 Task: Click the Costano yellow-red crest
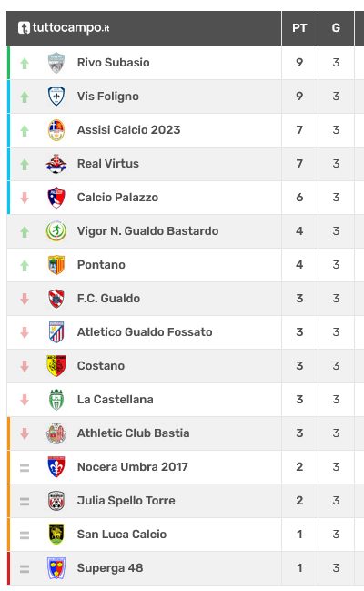point(56,366)
